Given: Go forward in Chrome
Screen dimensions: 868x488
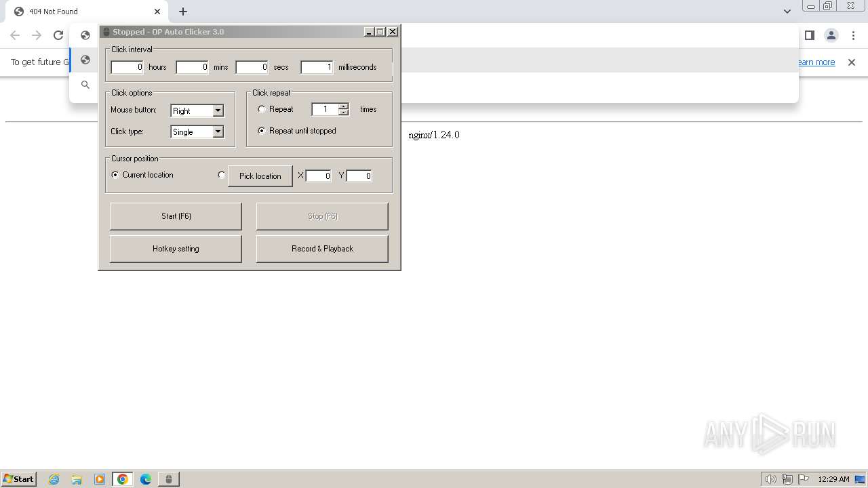Looking at the screenshot, I should click(37, 35).
